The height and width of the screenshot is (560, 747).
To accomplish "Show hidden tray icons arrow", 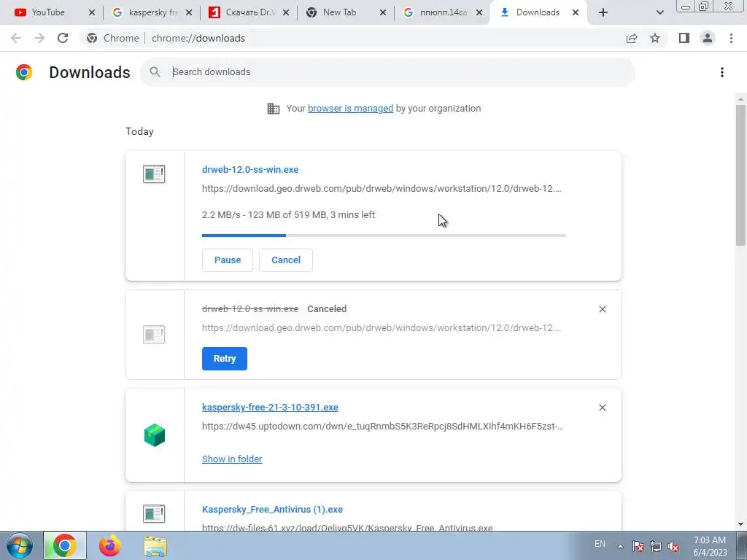I will tap(620, 546).
